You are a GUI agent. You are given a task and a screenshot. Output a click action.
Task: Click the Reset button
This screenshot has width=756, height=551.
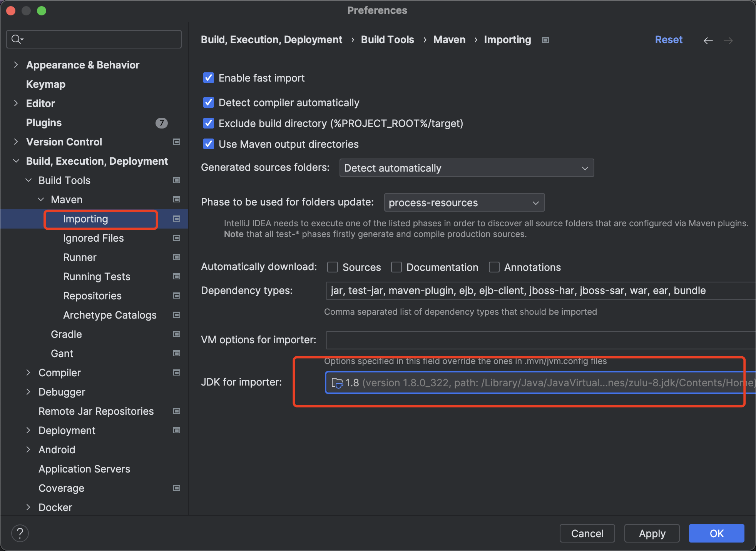[x=669, y=40]
